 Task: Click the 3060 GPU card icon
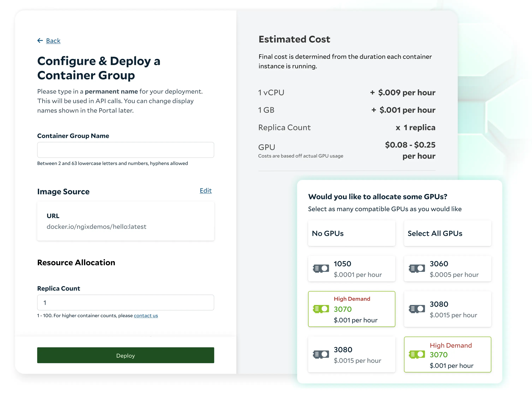click(x=417, y=268)
